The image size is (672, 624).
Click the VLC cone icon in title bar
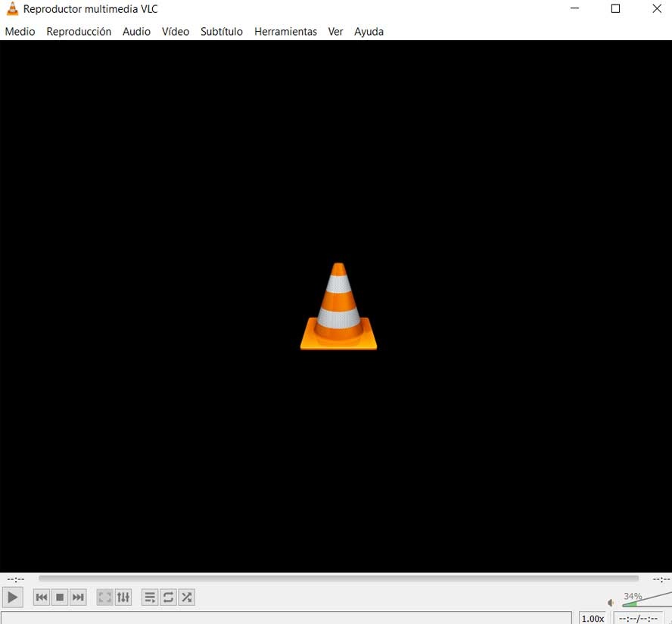tap(13, 8)
